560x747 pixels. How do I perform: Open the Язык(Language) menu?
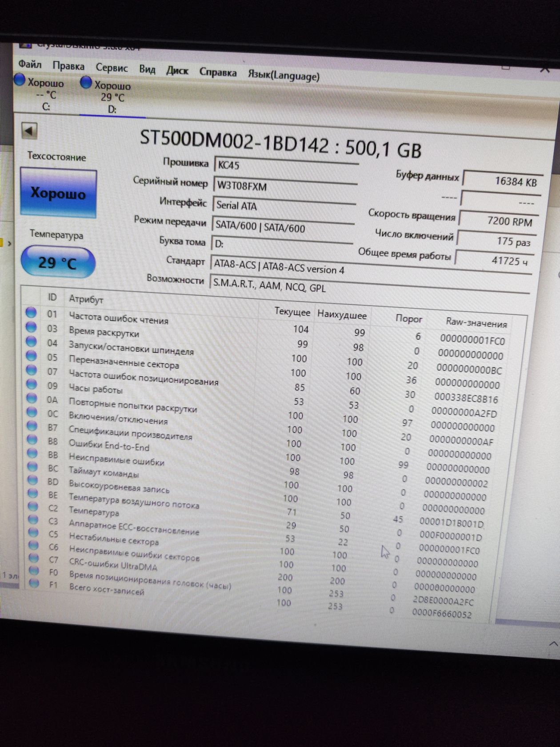[x=284, y=75]
